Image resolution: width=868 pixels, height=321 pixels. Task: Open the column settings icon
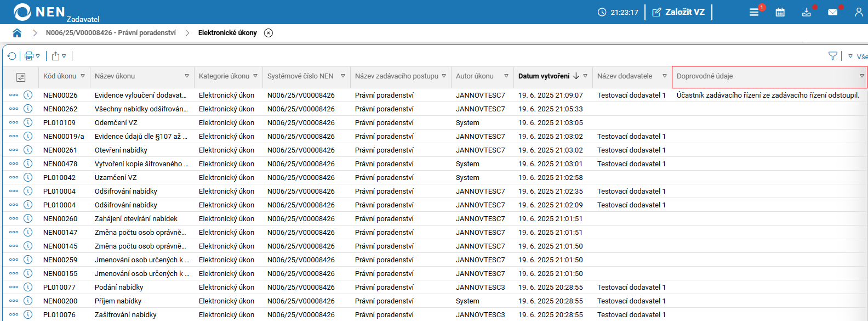pyautogui.click(x=21, y=77)
